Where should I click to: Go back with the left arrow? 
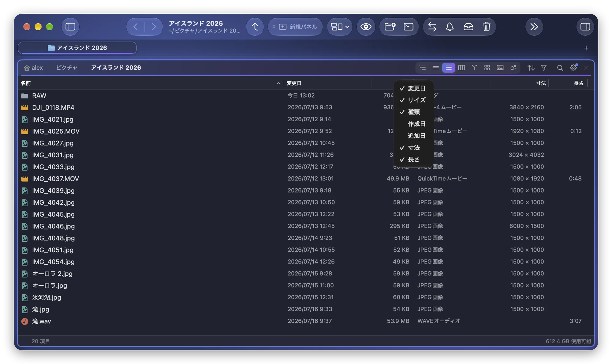pyautogui.click(x=136, y=27)
